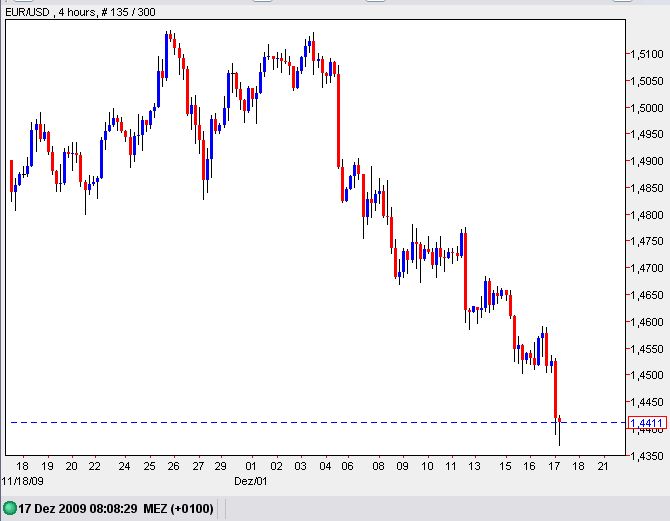Click the date axis label 21
Viewport: 670px width, 521px height.
pos(603,466)
